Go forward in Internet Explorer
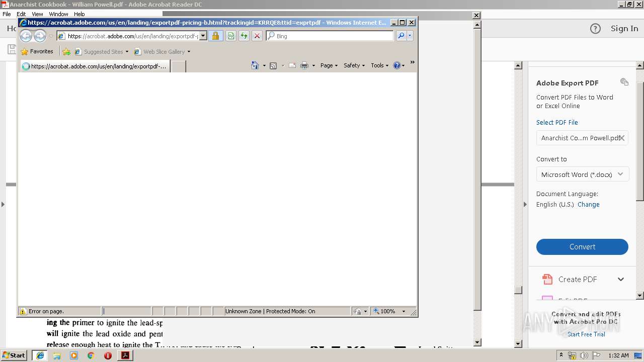This screenshot has width=644, height=362. tap(40, 36)
